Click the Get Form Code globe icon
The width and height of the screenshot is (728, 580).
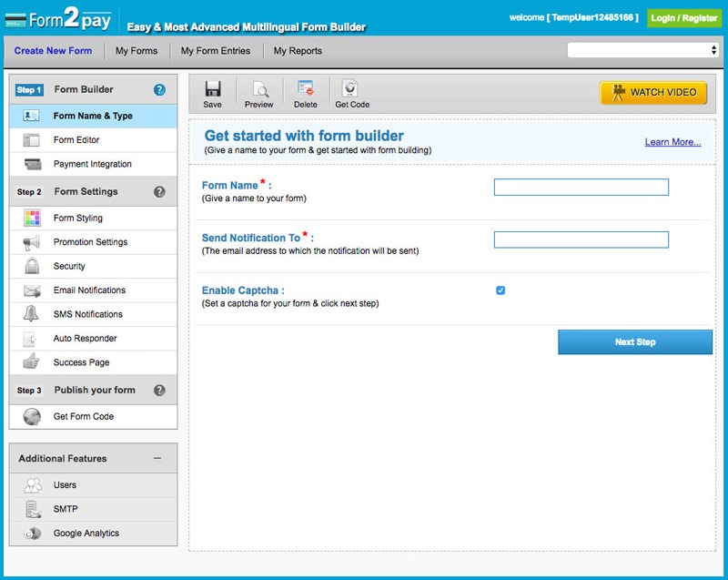click(32, 416)
